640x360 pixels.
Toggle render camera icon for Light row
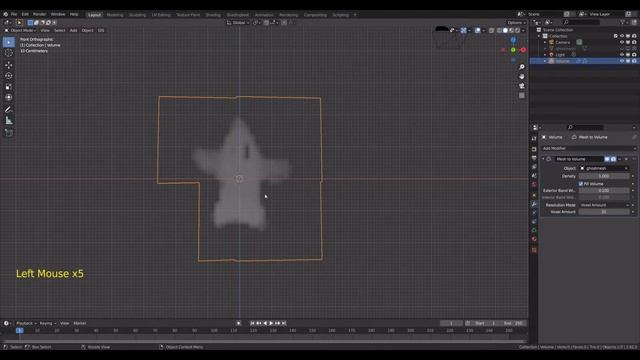[634, 54]
